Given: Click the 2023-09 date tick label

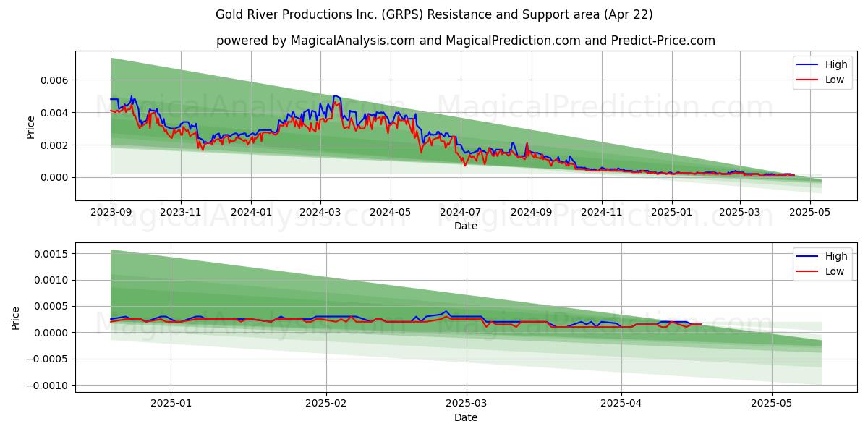Looking at the screenshot, I should point(111,213).
